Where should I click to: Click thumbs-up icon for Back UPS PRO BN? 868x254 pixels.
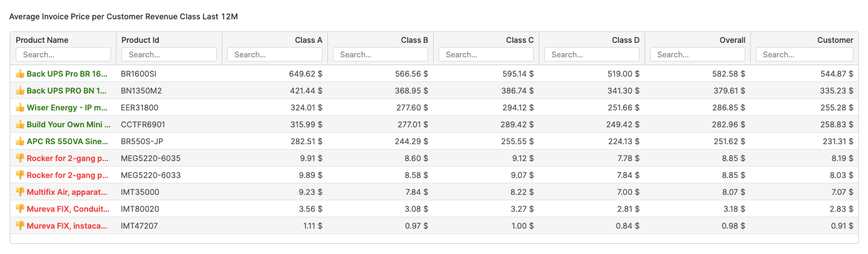19,90
